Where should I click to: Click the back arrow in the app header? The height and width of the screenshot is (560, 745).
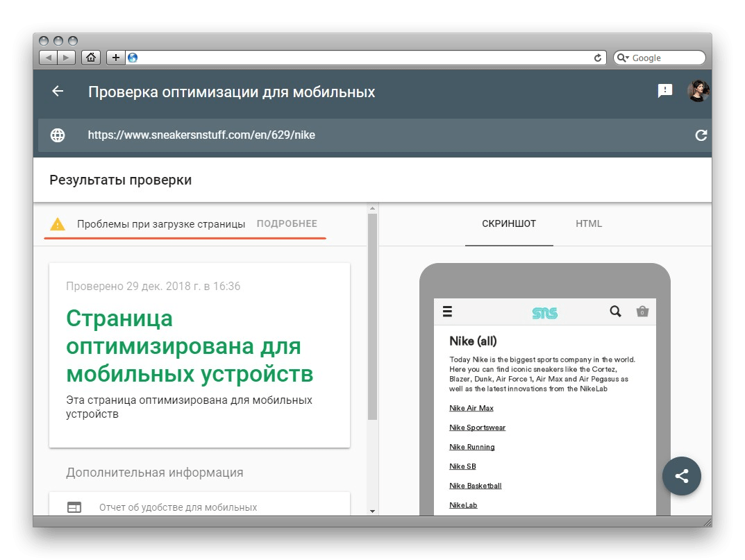(x=57, y=91)
